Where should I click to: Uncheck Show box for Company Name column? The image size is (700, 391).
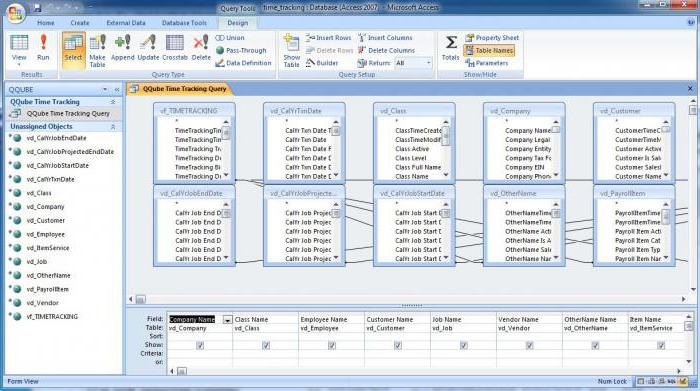coord(200,345)
